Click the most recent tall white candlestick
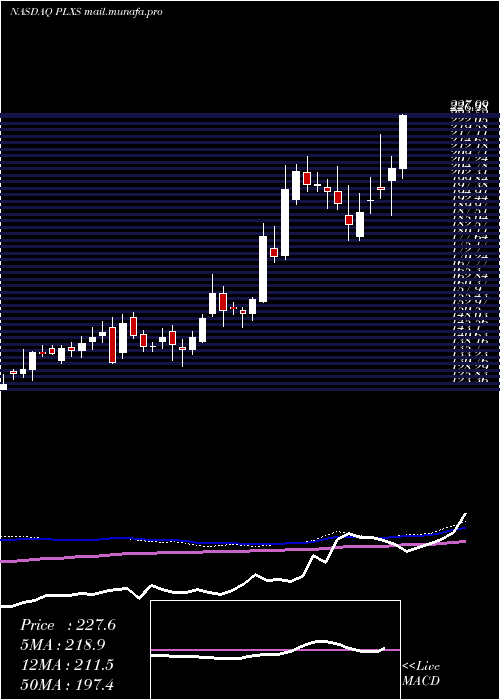Viewport: 500px width, 700px height. point(403,142)
